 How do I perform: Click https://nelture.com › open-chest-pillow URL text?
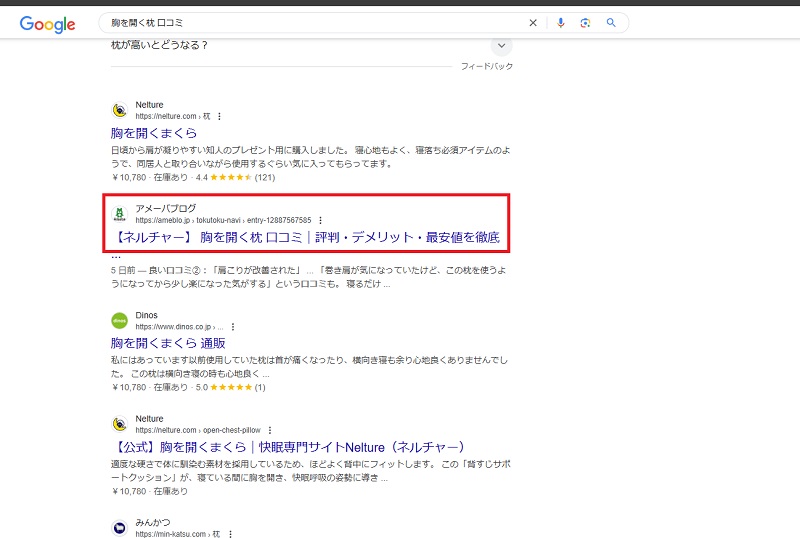click(198, 430)
